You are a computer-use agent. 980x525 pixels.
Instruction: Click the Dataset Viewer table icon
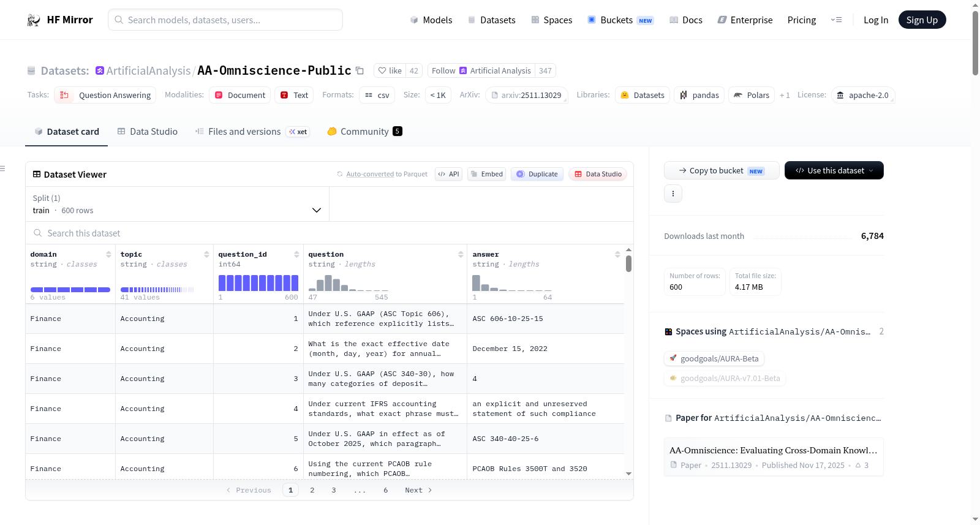(37, 175)
